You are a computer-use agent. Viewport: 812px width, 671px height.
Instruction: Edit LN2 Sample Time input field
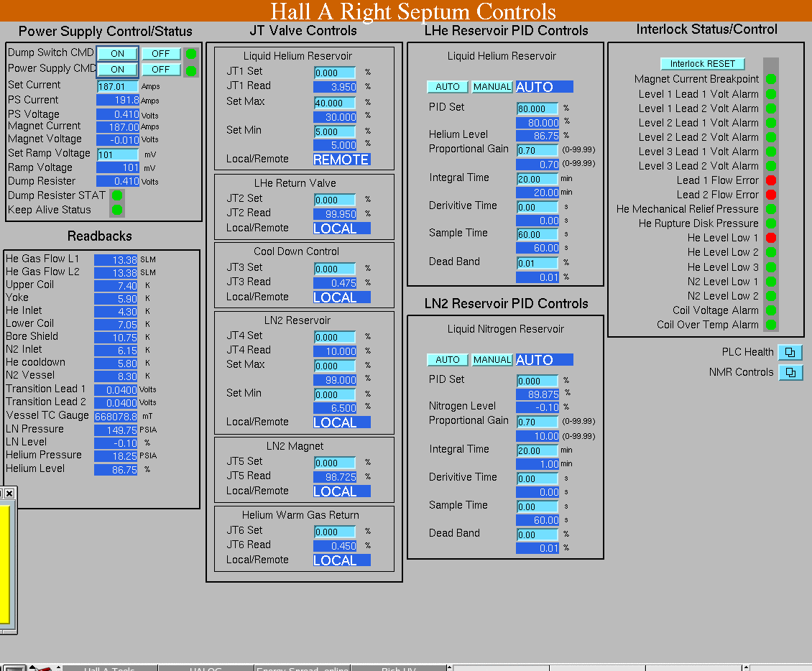pos(538,507)
